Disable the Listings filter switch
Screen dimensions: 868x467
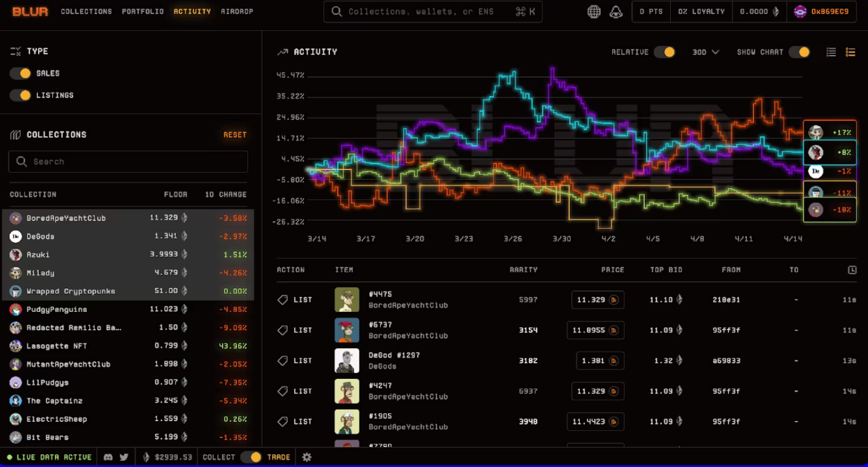tap(21, 95)
